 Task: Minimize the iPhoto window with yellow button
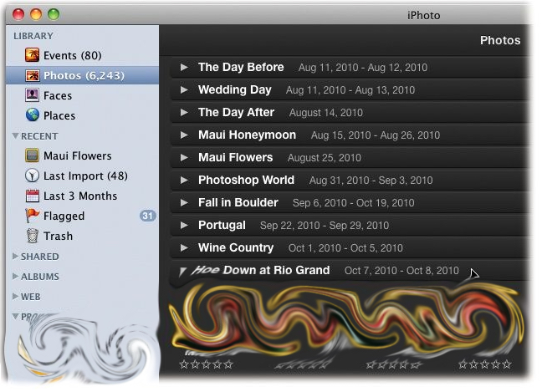pos(36,14)
